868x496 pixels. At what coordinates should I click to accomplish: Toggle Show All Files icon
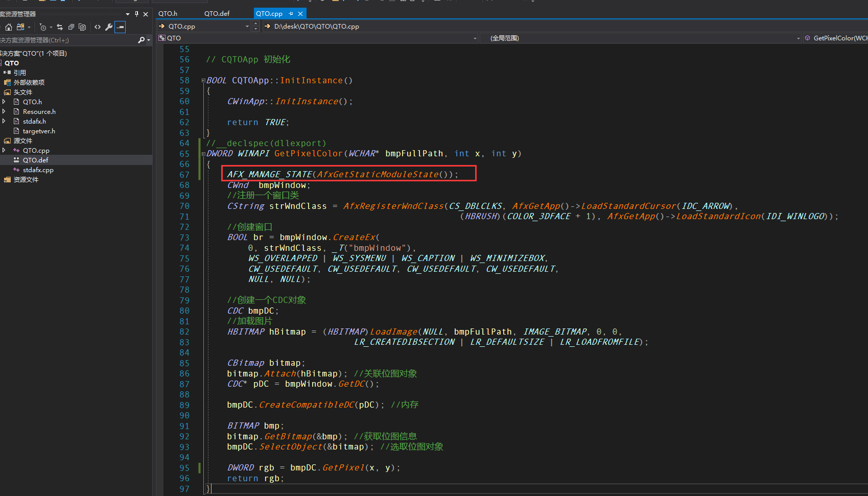(82, 27)
